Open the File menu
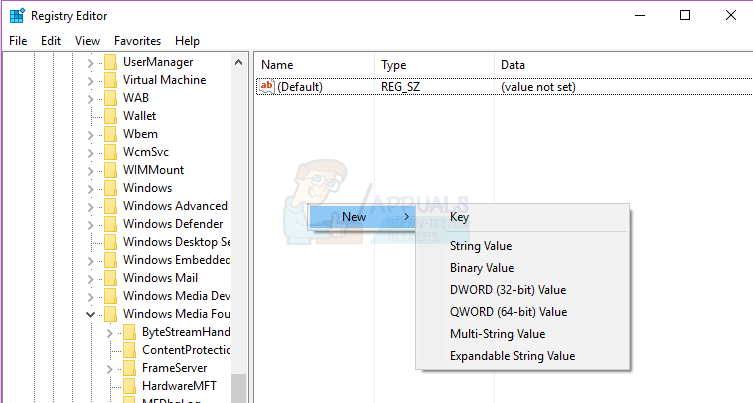 click(x=18, y=41)
